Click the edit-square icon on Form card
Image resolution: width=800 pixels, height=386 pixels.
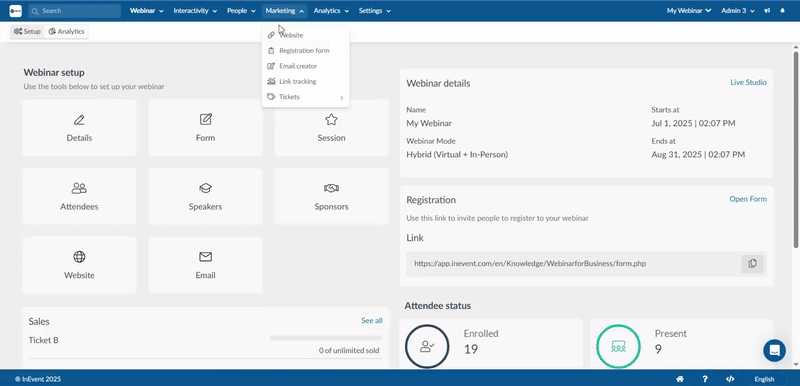[206, 120]
